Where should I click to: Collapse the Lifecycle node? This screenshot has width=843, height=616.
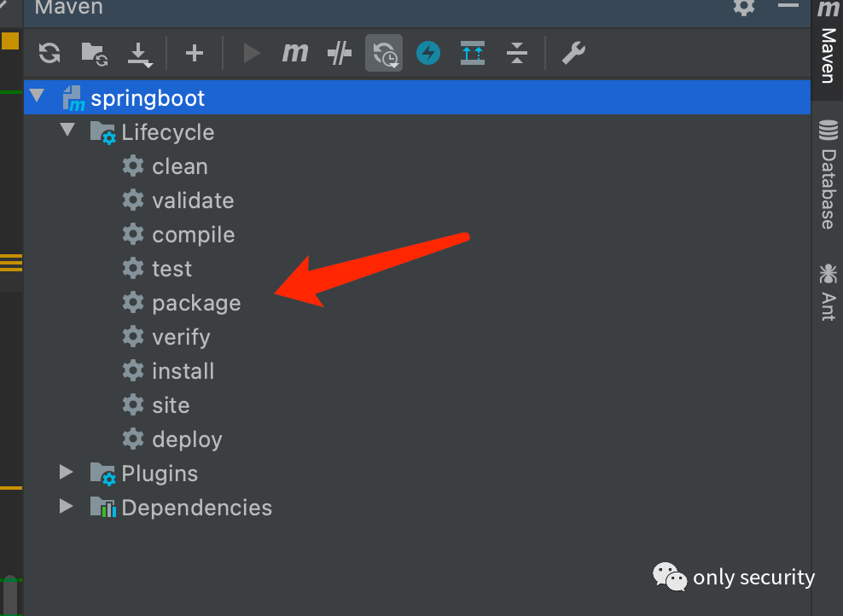click(x=67, y=131)
